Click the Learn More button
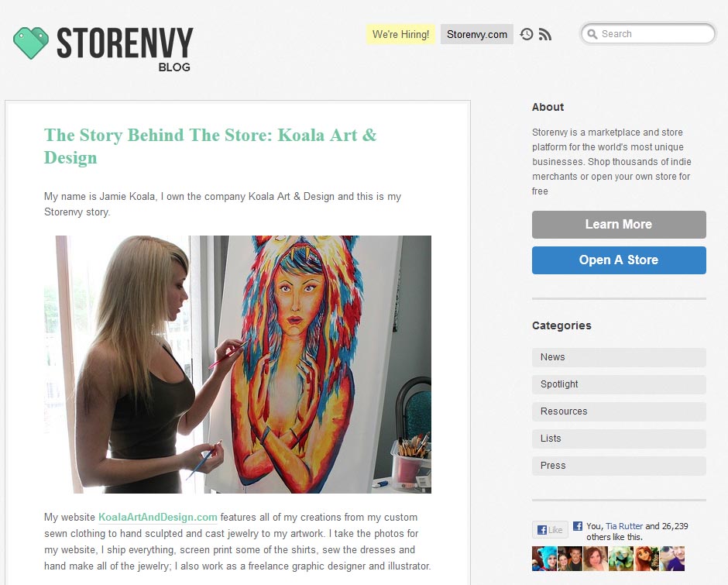Image resolution: width=728 pixels, height=585 pixels. tap(619, 225)
